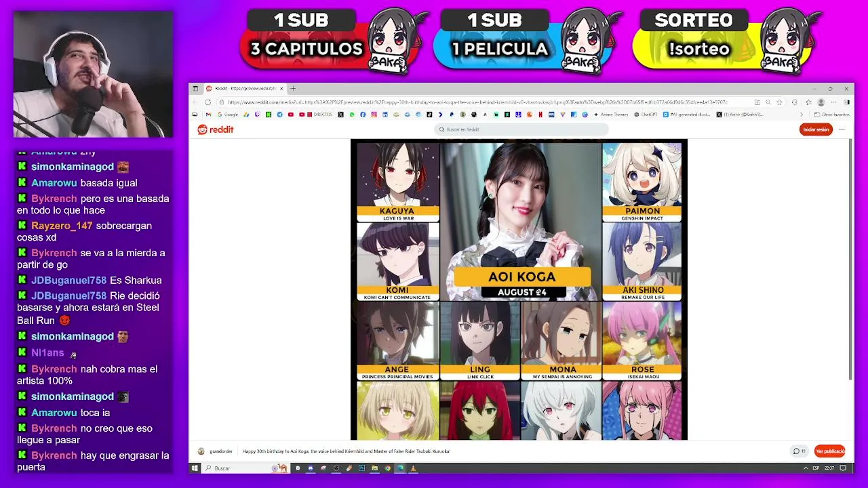Open the Google bookmark in favorites bar

click(x=228, y=115)
